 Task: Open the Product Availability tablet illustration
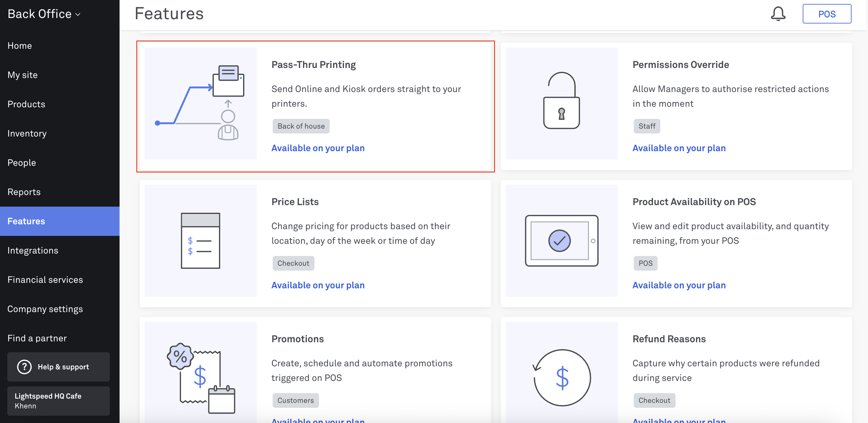(x=561, y=240)
